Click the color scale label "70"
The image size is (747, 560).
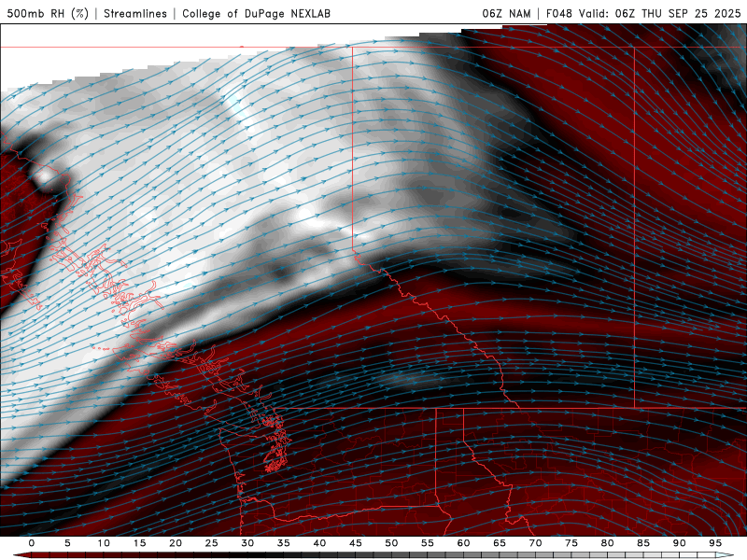535,543
